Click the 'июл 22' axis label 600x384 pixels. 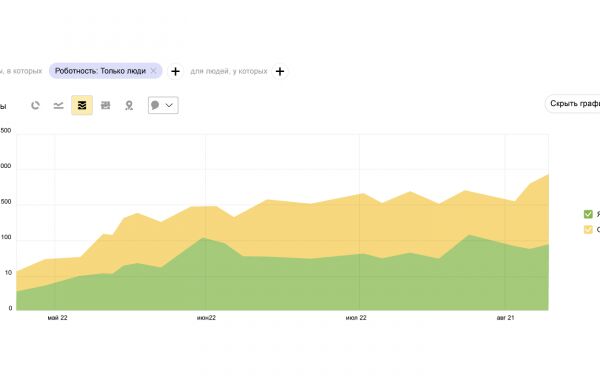point(356,318)
